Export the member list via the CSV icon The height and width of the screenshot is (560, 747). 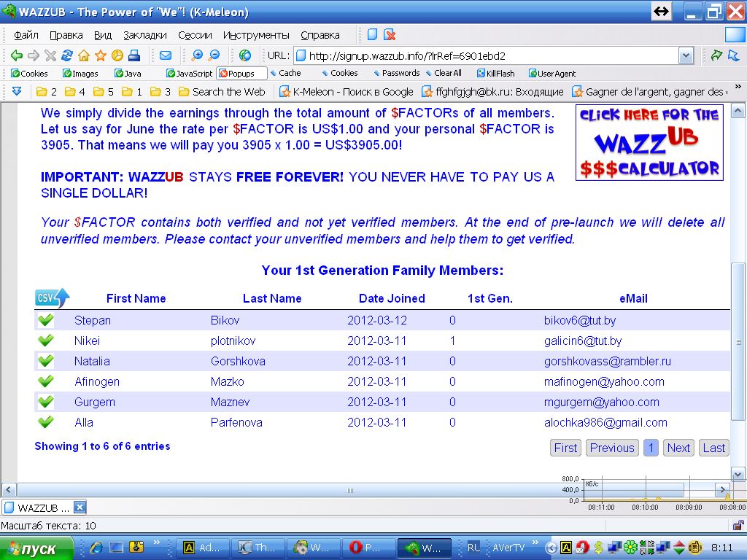click(x=52, y=298)
